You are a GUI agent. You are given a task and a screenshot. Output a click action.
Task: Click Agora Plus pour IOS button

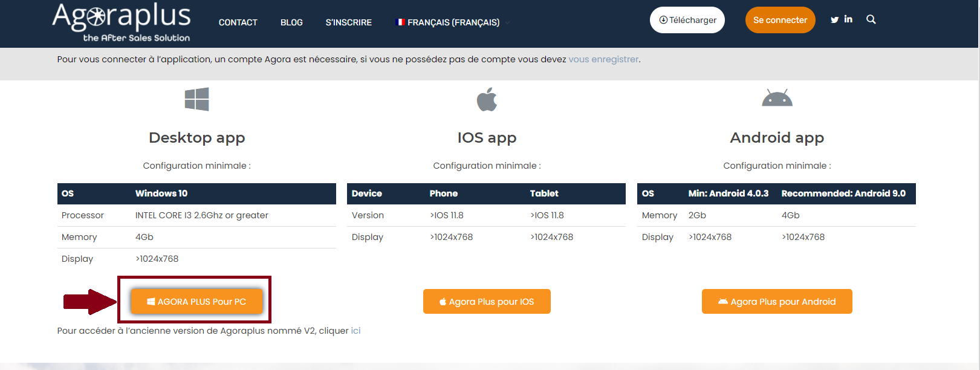[487, 302]
